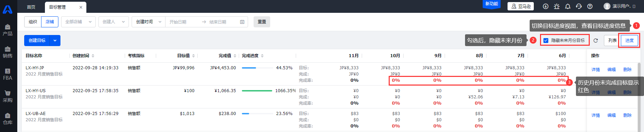Click the blue A logo in the sidebar
The height and width of the screenshot is (132, 644).
8,9
